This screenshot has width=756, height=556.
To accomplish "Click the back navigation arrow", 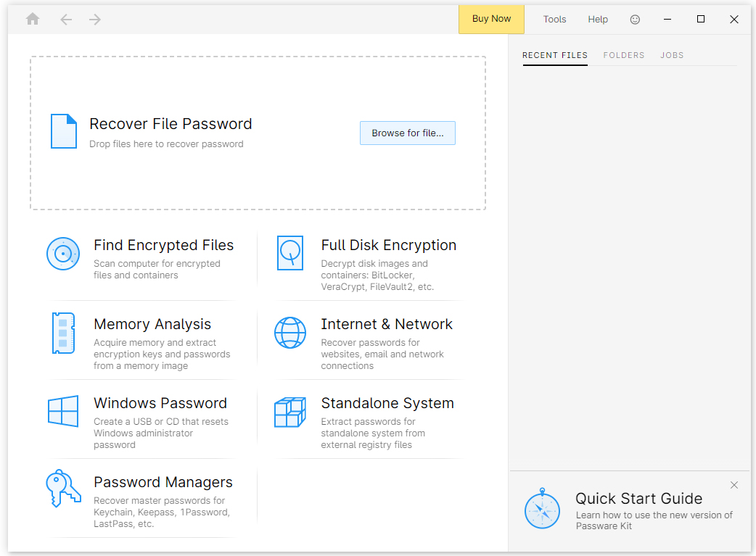I will coord(66,20).
